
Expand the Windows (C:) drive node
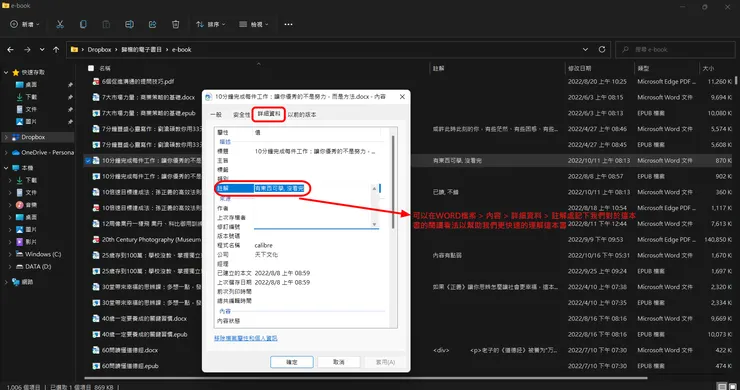point(10,254)
